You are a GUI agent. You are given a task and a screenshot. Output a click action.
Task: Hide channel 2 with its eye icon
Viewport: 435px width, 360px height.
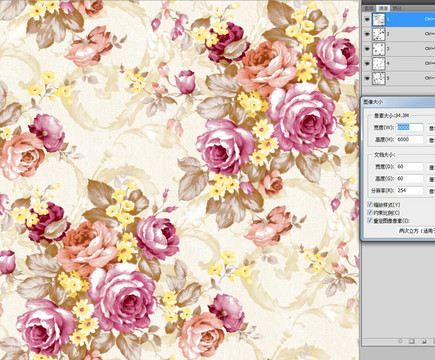click(x=367, y=34)
